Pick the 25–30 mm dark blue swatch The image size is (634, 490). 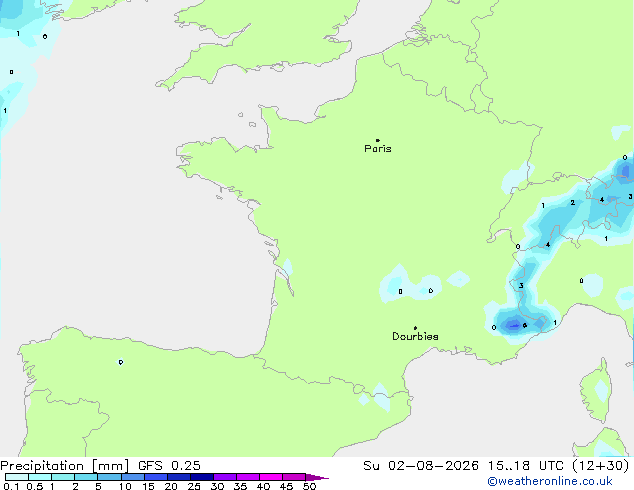point(201,477)
